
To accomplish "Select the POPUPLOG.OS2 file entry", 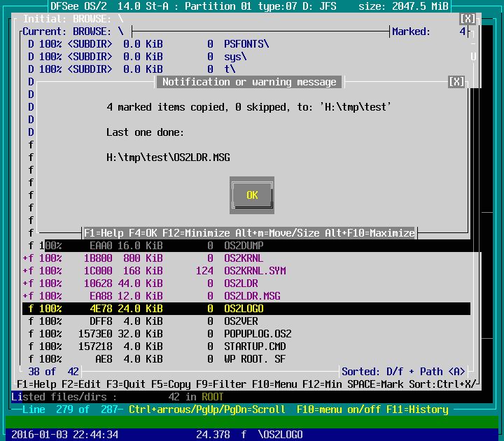I will pyautogui.click(x=257, y=334).
